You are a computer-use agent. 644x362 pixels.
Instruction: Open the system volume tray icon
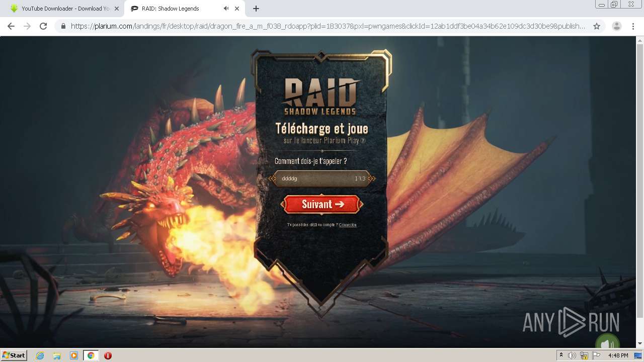pyautogui.click(x=572, y=355)
